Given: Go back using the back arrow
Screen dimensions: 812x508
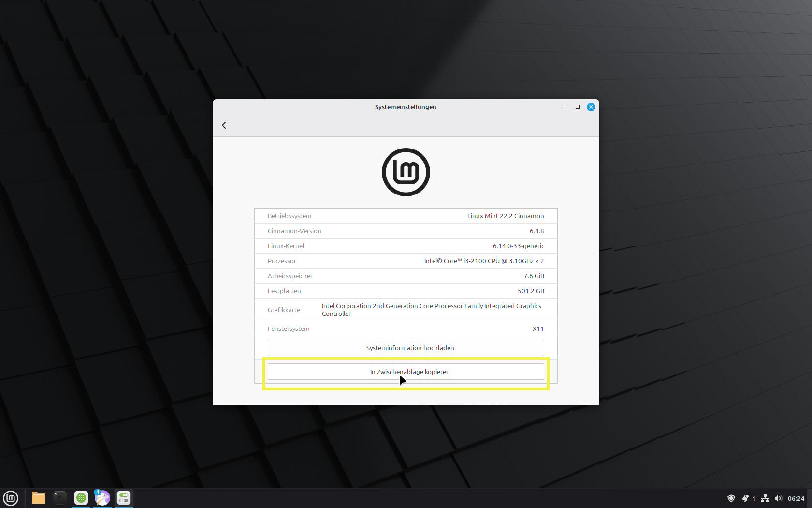Looking at the screenshot, I should pyautogui.click(x=224, y=125).
